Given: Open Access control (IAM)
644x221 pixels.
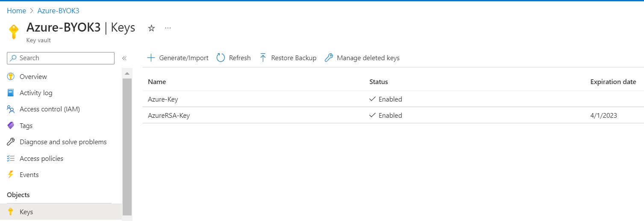Looking at the screenshot, I should tap(50, 109).
